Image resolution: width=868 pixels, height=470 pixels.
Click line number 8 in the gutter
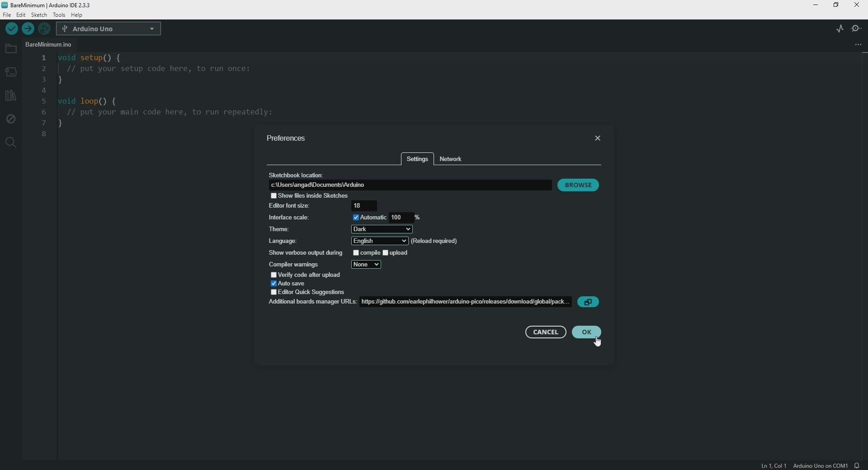pos(44,134)
